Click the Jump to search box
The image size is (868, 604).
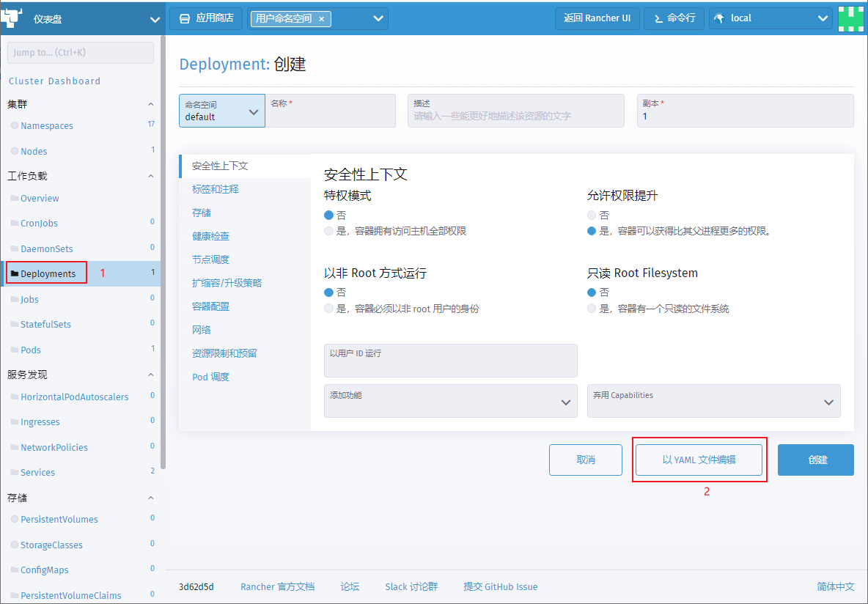click(x=81, y=53)
